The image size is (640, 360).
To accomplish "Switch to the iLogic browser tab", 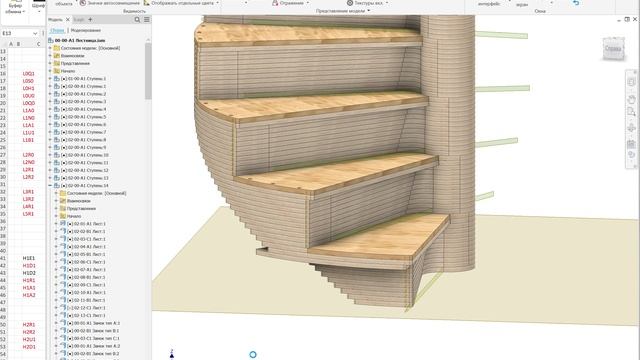I will tap(79, 20).
